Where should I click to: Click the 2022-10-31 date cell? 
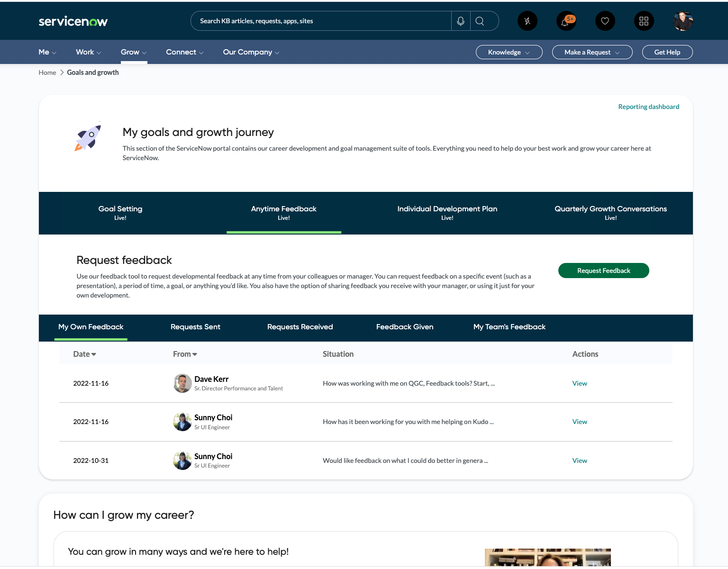click(x=91, y=461)
